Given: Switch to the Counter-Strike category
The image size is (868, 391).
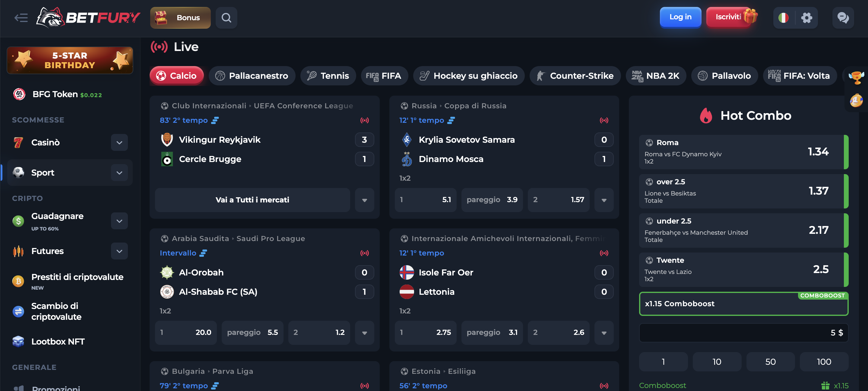Looking at the screenshot, I should click(x=575, y=75).
